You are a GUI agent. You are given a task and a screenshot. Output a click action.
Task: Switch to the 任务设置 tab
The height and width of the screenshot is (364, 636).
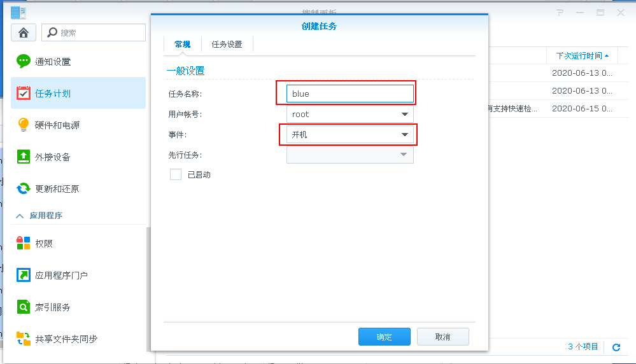227,44
